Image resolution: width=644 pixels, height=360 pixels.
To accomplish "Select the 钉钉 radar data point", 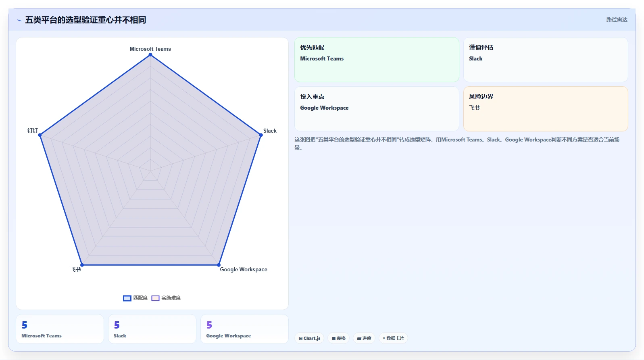I will (40, 135).
